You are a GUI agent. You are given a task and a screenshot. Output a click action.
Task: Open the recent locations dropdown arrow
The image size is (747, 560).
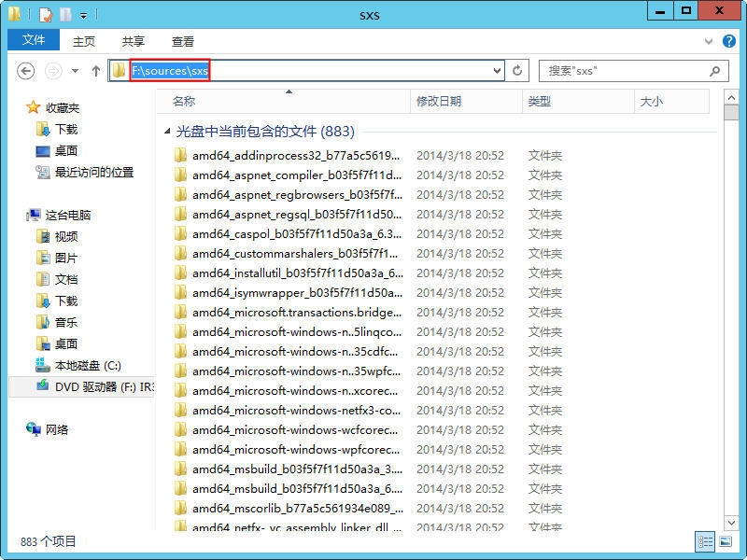pyautogui.click(x=76, y=71)
